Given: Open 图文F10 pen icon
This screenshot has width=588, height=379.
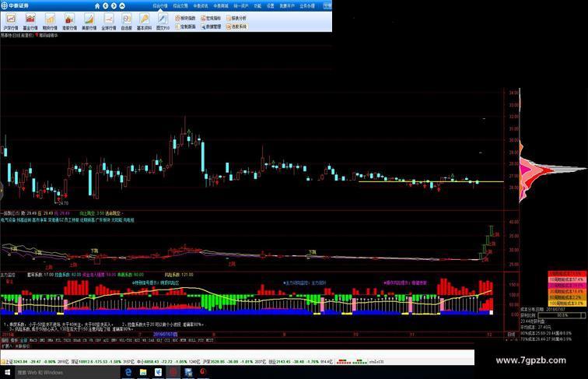Looking at the screenshot, I should (163, 22).
